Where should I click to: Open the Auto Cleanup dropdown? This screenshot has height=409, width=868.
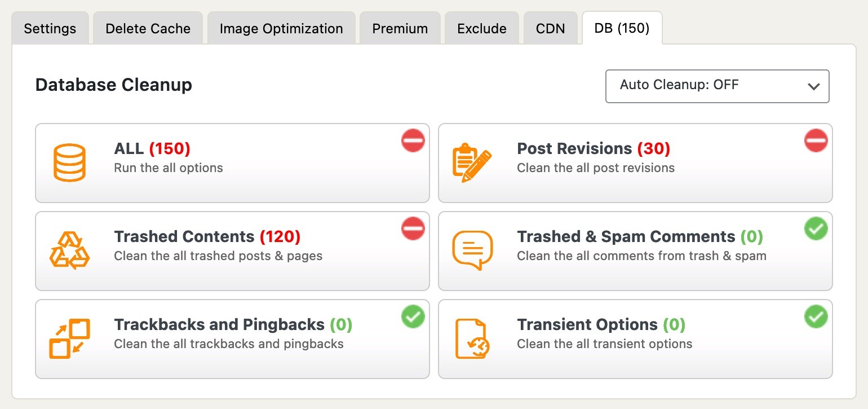tap(717, 86)
